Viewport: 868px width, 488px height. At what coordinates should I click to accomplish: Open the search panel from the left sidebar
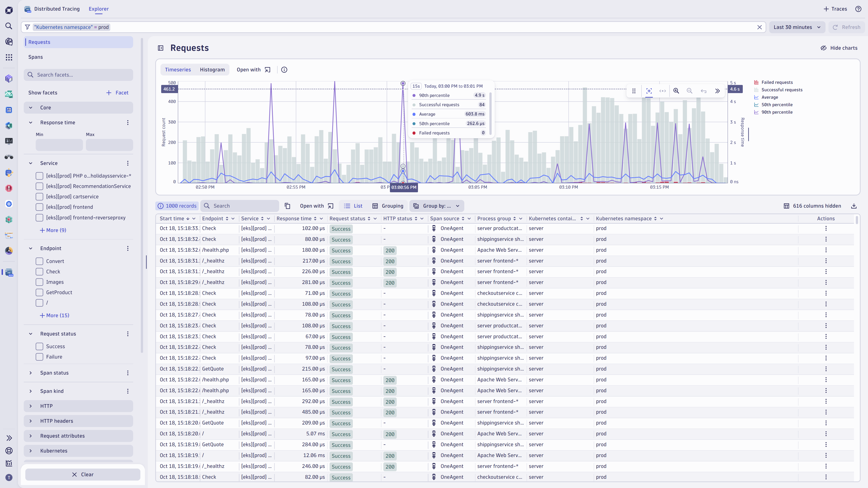point(9,26)
